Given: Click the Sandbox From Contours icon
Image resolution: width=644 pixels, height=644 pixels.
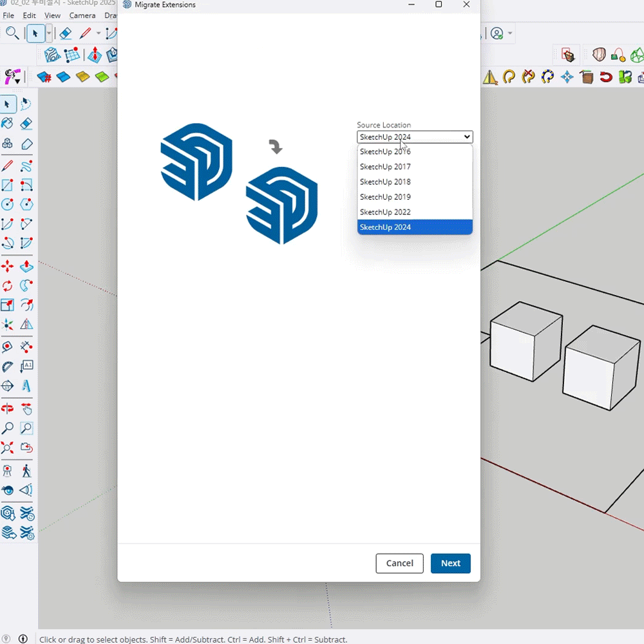Looking at the screenshot, I should click(x=52, y=55).
